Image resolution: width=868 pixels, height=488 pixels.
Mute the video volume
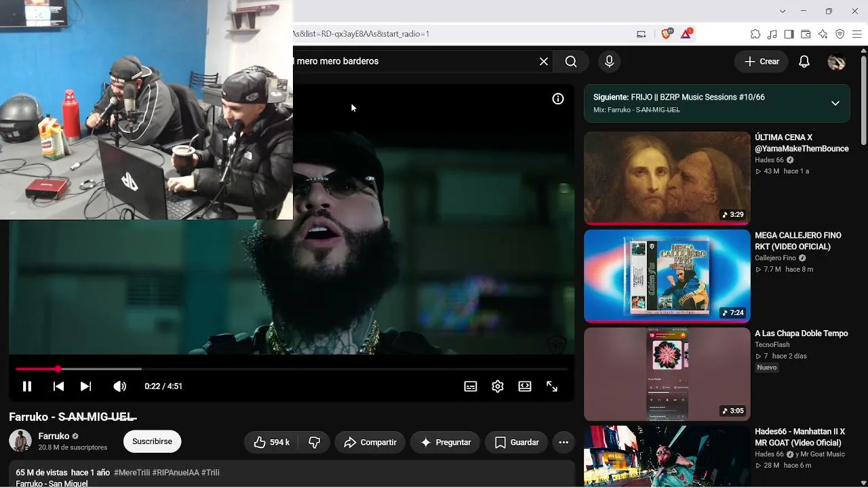click(120, 386)
